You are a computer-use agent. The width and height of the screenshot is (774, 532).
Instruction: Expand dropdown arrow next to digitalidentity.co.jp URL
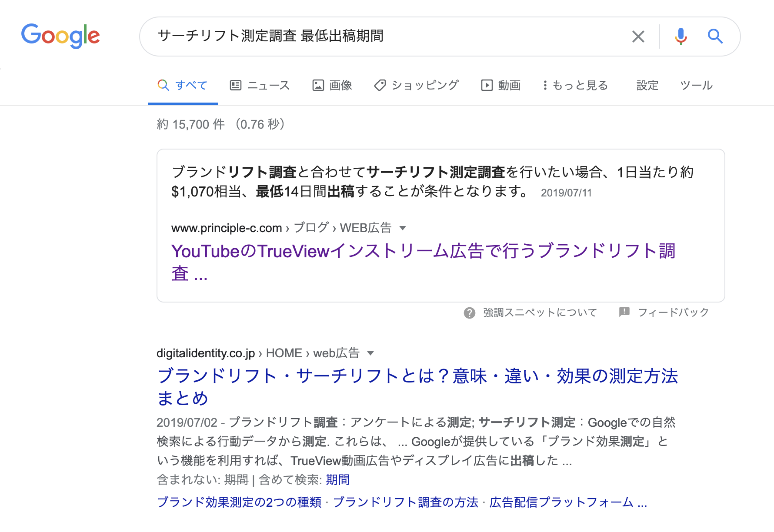click(370, 353)
